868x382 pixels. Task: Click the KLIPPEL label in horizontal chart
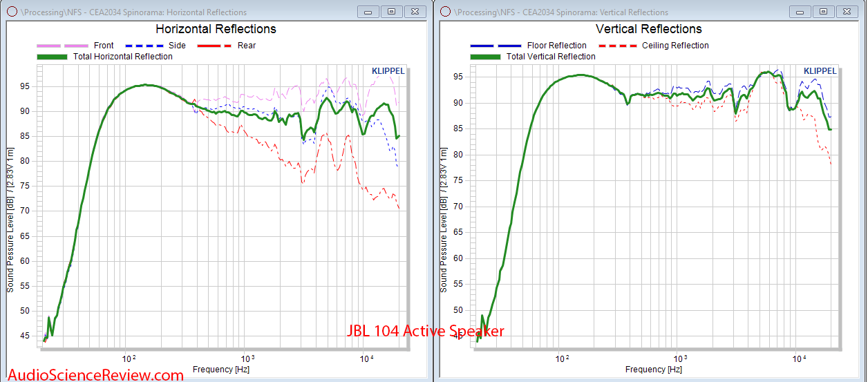(388, 71)
